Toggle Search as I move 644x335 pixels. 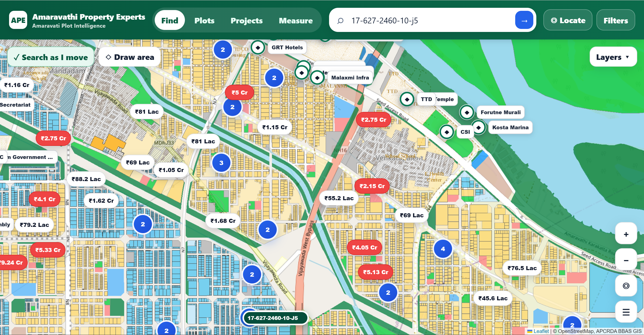[51, 57]
